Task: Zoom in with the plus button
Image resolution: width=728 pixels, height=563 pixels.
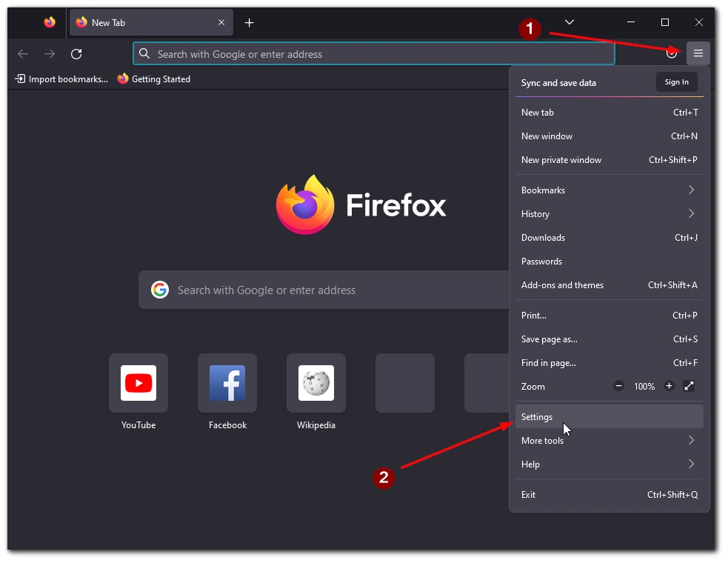Action: [x=669, y=386]
